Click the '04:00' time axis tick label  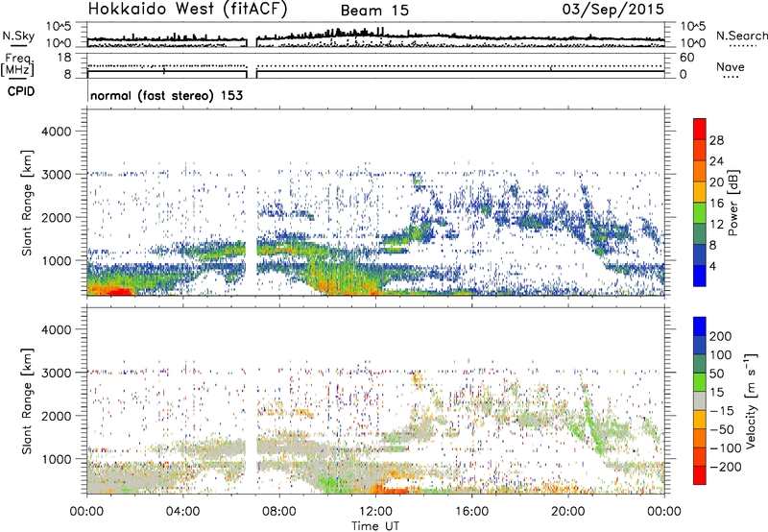click(183, 512)
